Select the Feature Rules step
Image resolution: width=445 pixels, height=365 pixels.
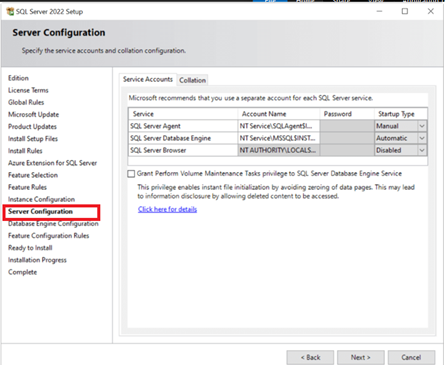[x=27, y=187]
